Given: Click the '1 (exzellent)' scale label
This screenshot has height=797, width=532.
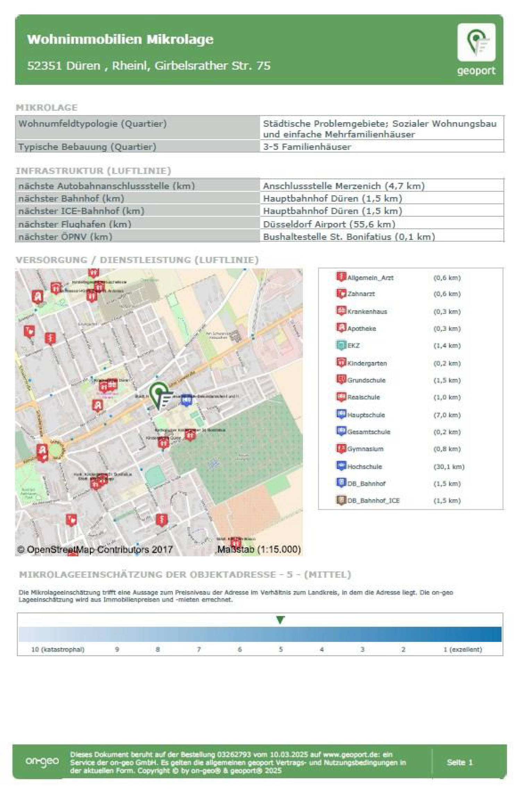Looking at the screenshot, I should 463,649.
